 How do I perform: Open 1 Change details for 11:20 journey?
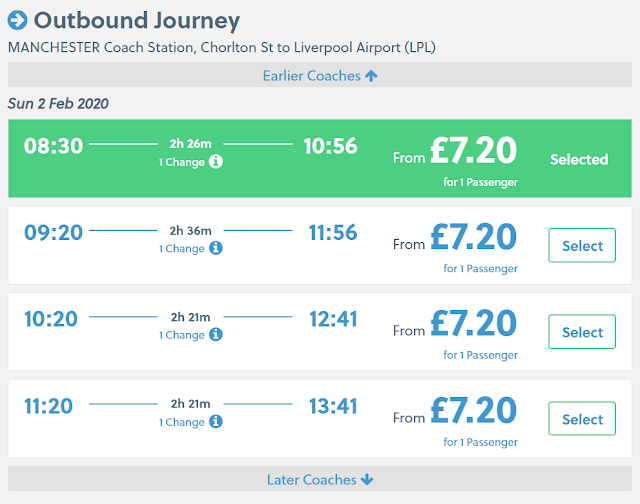[x=184, y=422]
